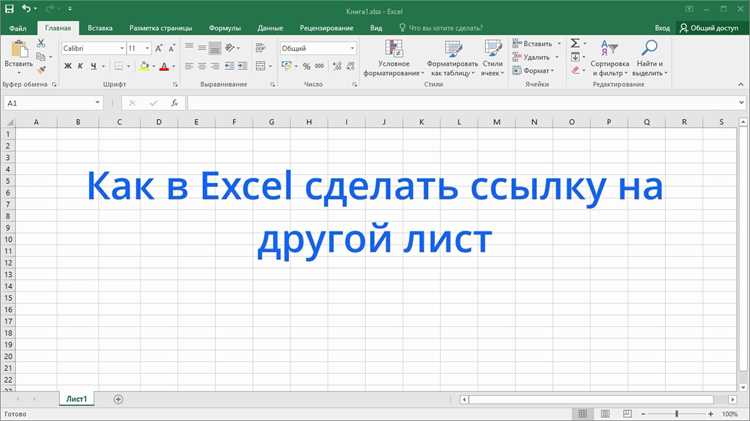The width and height of the screenshot is (750, 421).
Task: Apply percent style to the cell
Action: [x=307, y=66]
